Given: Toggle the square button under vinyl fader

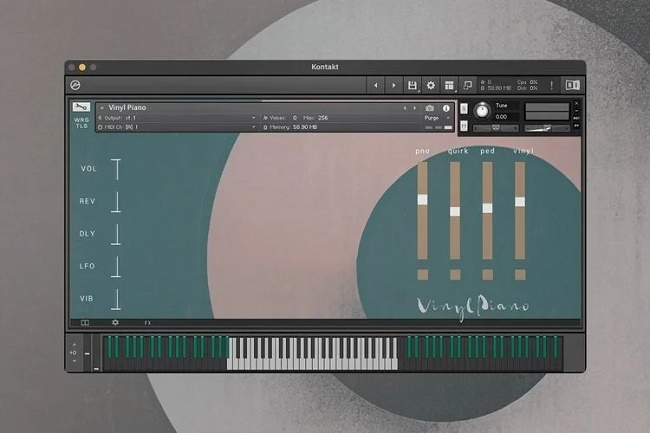Looking at the screenshot, I should pos(520,274).
